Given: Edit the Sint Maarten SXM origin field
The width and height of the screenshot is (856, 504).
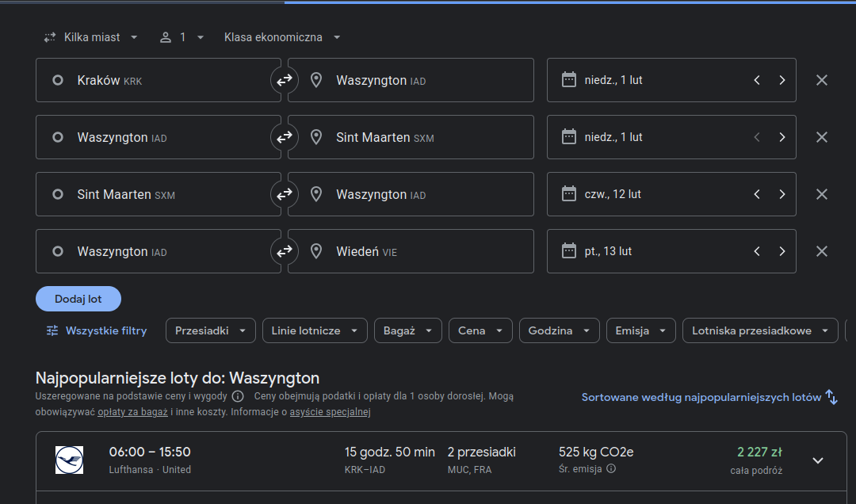Looking at the screenshot, I should click(x=159, y=194).
